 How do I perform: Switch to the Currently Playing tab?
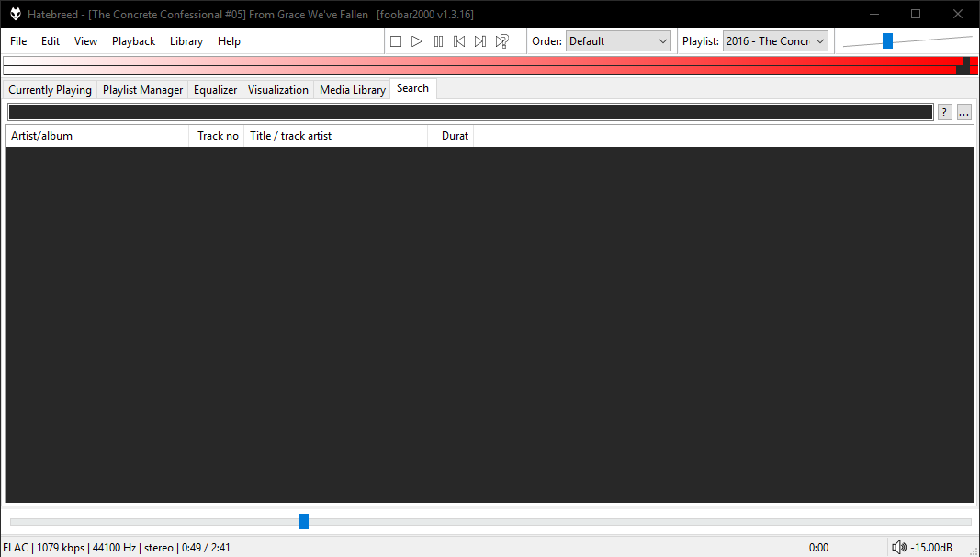click(x=50, y=90)
